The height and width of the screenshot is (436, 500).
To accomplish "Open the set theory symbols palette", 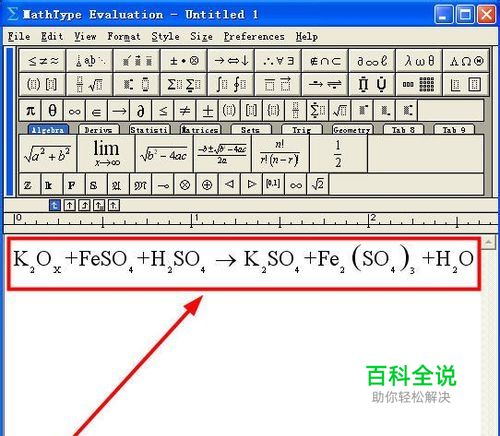I will tap(325, 61).
